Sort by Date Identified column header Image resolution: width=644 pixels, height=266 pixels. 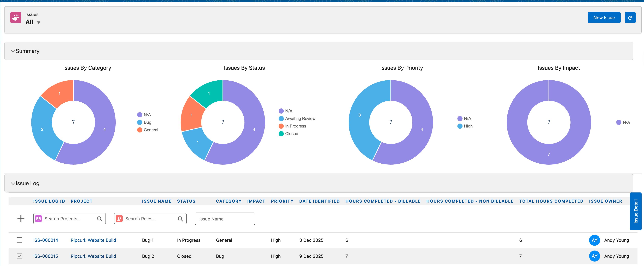pos(319,201)
